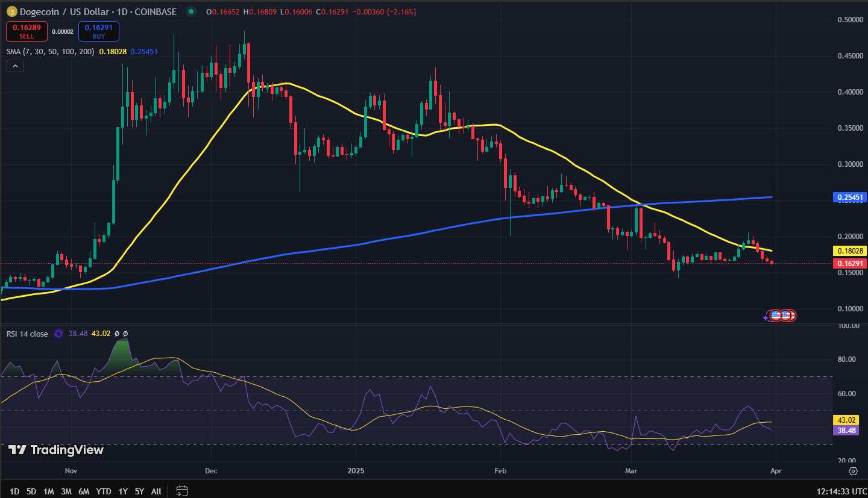Viewport: 868px width, 498px height.
Task: Select the 1Y time range
Action: click(123, 491)
